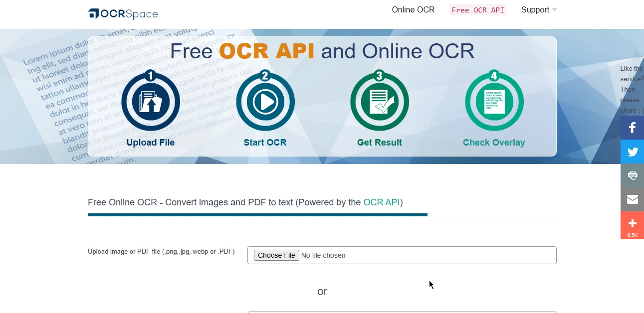
Task: Open the OCR API link in heading
Action: point(381,202)
